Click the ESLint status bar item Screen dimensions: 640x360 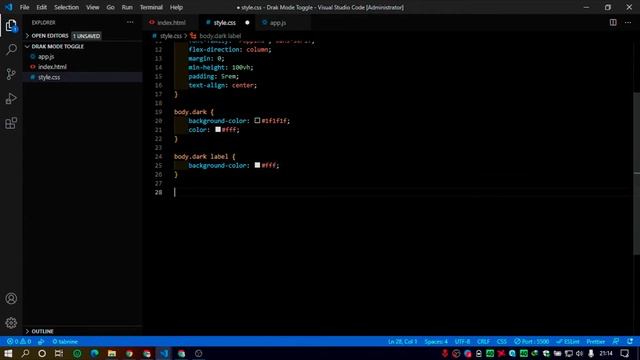[568, 342]
